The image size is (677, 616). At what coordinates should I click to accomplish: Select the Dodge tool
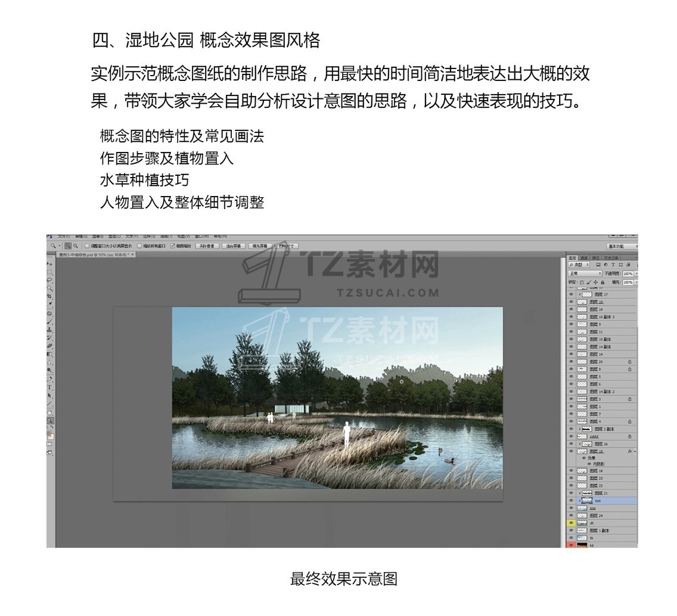coord(49,370)
